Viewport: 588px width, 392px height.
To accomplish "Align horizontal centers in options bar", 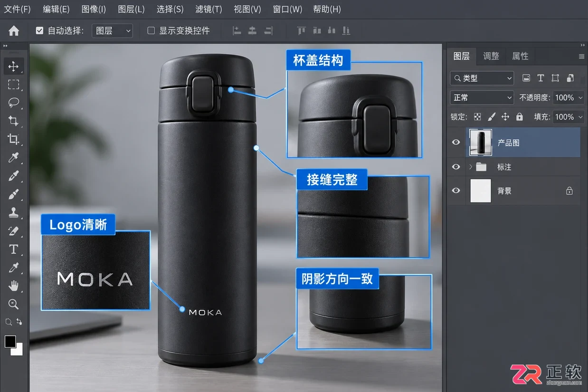I will point(253,31).
